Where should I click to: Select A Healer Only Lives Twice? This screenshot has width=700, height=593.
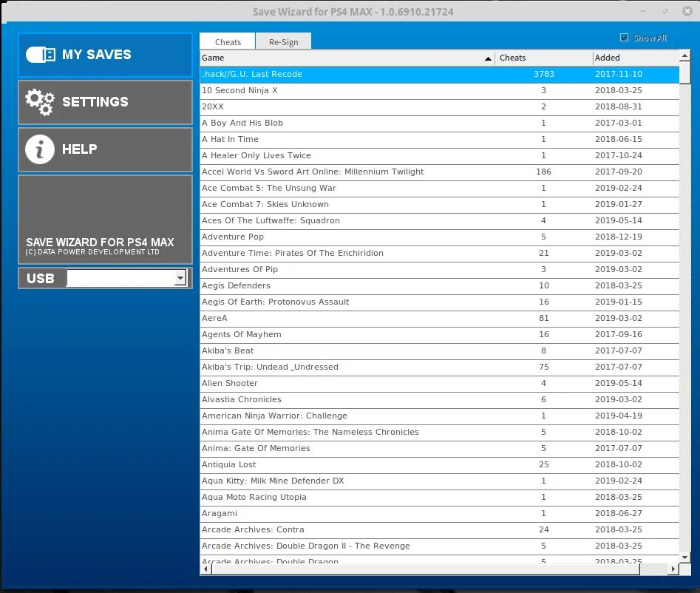pyautogui.click(x=440, y=155)
